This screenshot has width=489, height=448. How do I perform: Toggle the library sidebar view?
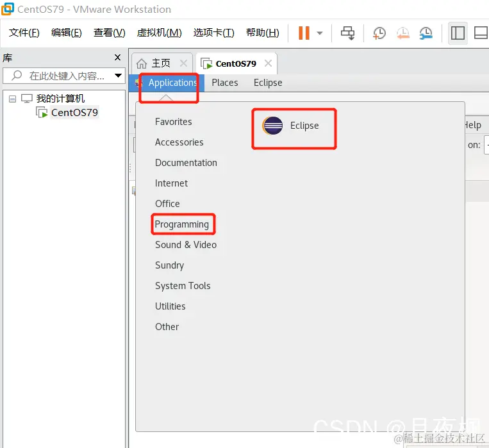458,33
